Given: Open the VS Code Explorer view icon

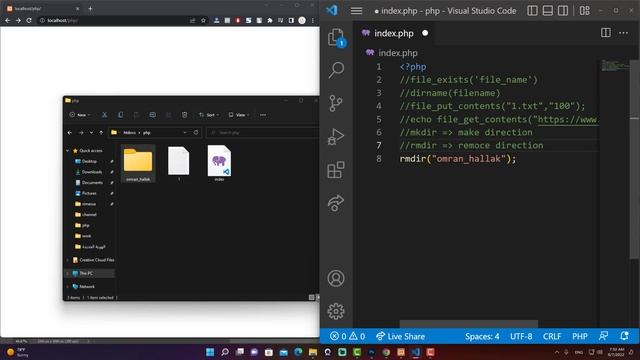Looking at the screenshot, I should (x=336, y=37).
